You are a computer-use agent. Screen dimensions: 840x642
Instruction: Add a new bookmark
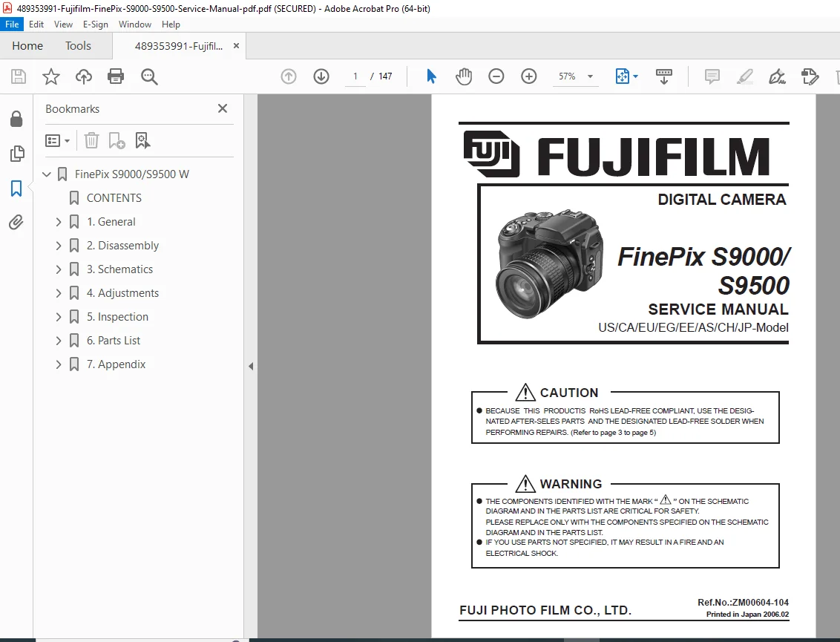point(117,140)
